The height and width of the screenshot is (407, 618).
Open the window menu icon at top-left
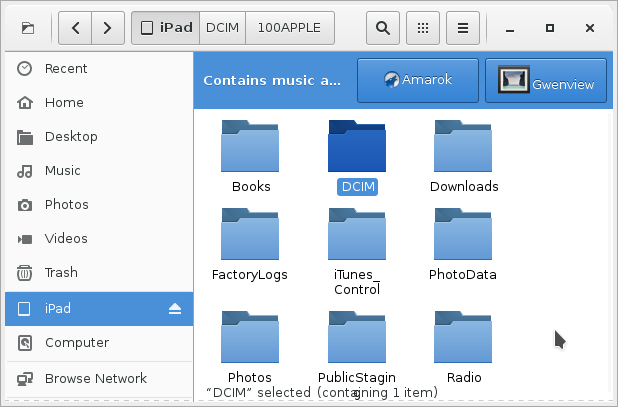(x=28, y=28)
